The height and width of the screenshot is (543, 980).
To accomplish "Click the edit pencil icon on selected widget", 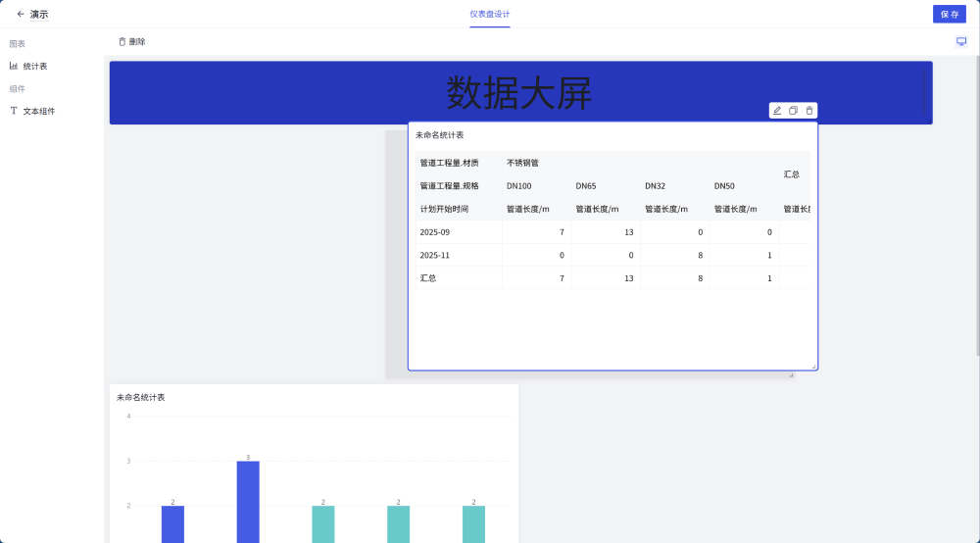I will point(777,111).
